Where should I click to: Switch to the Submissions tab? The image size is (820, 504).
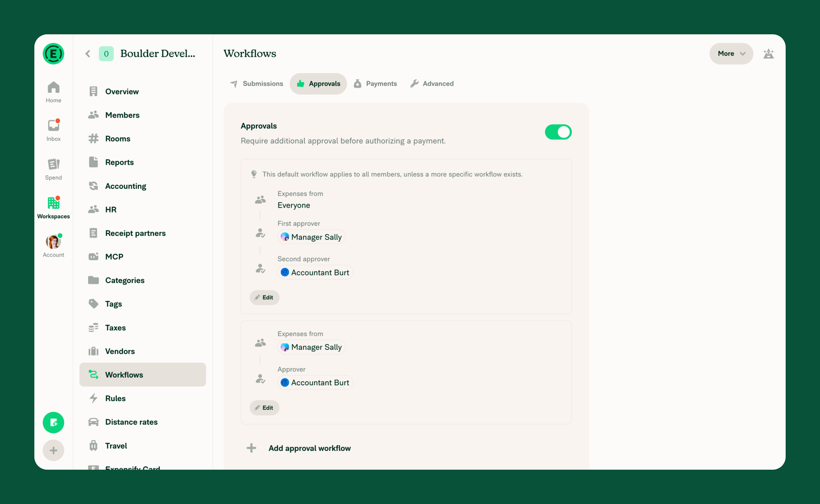click(256, 84)
